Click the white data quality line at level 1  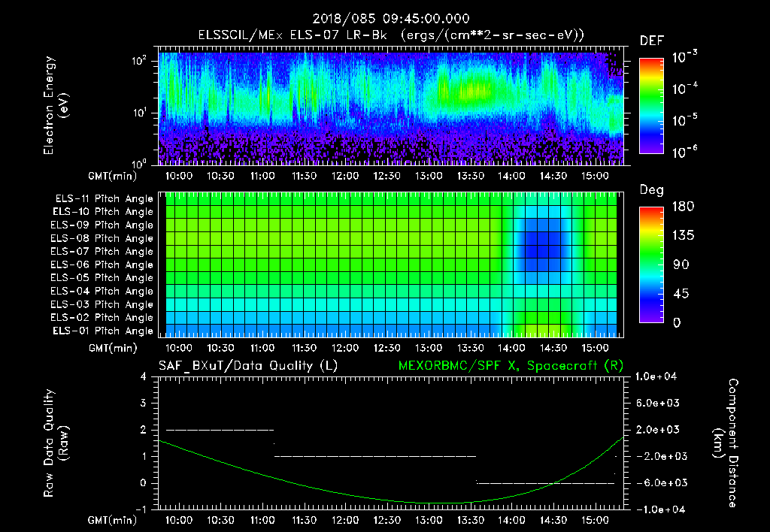point(375,456)
